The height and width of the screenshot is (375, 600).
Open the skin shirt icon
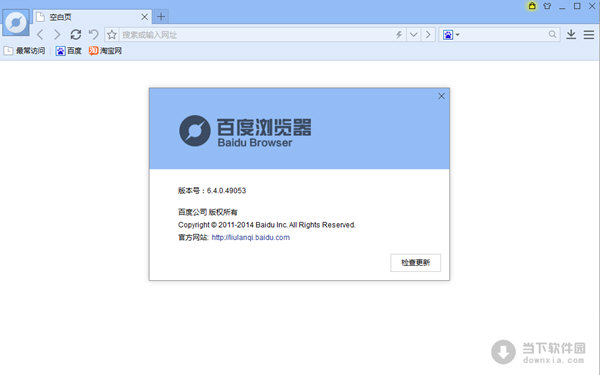coord(547,6)
